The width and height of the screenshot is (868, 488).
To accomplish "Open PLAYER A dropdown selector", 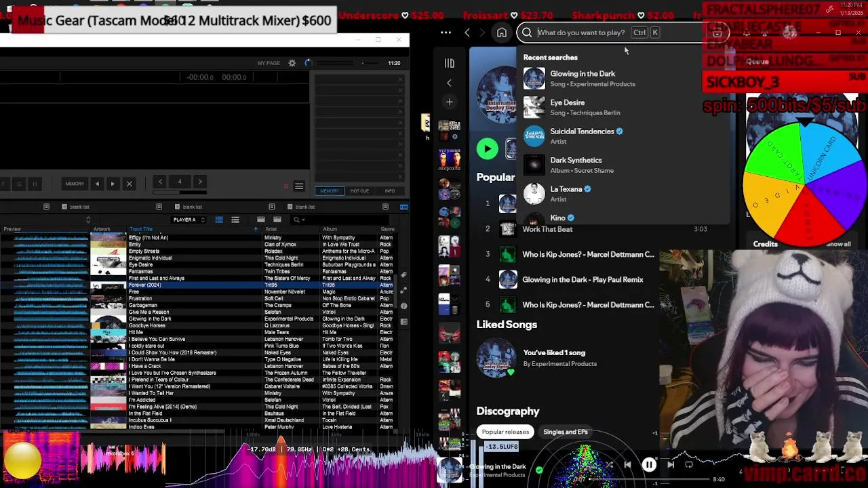I will coord(189,220).
